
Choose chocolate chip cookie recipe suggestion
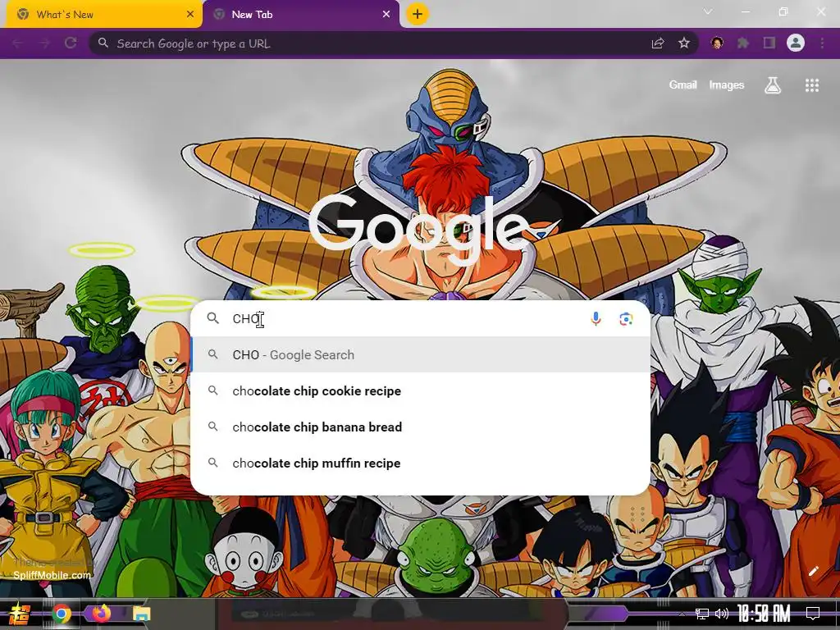pos(421,391)
